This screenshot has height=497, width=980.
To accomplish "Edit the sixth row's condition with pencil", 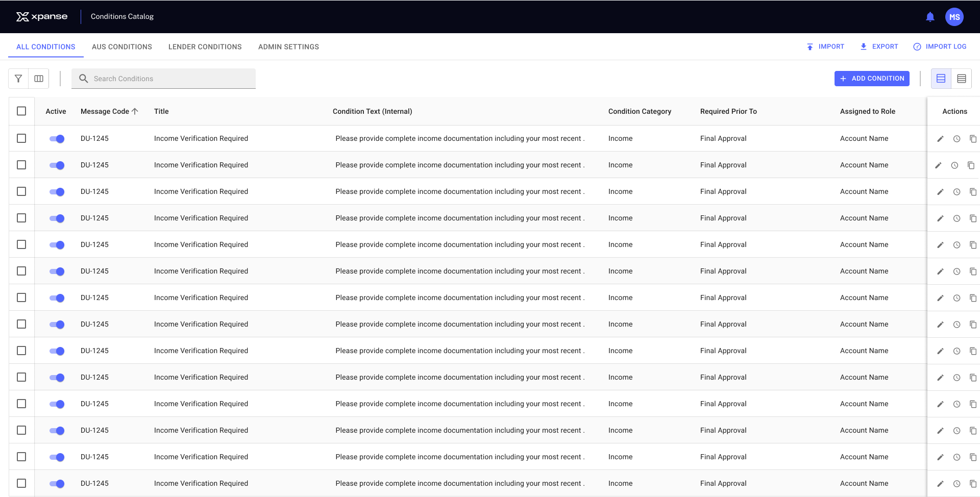I will tap(940, 271).
